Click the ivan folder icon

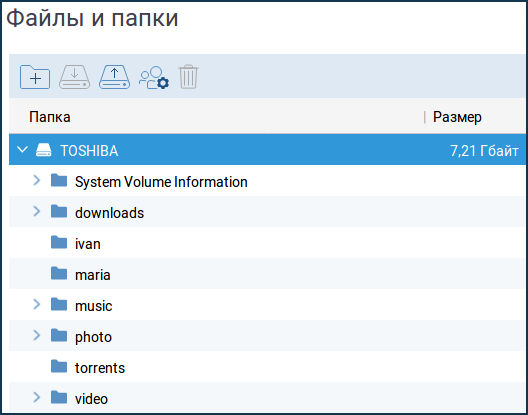pos(59,242)
